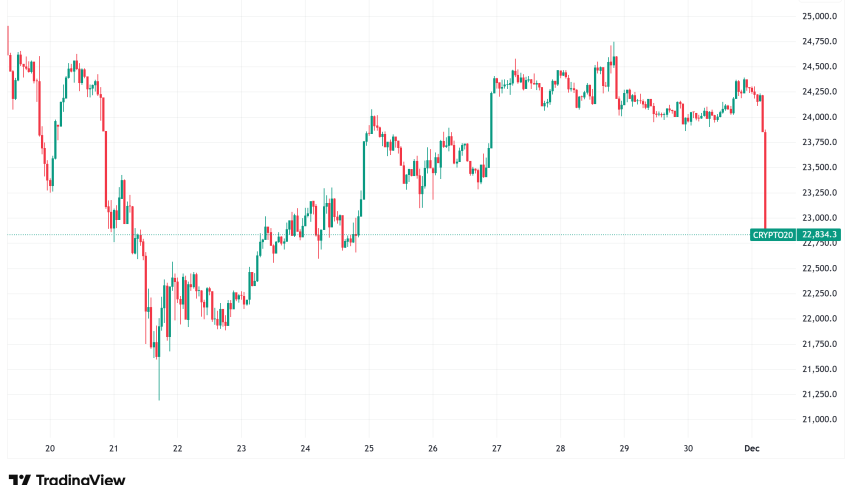Click the large red final candlestick
852x485 pixels.
[x=765, y=180]
